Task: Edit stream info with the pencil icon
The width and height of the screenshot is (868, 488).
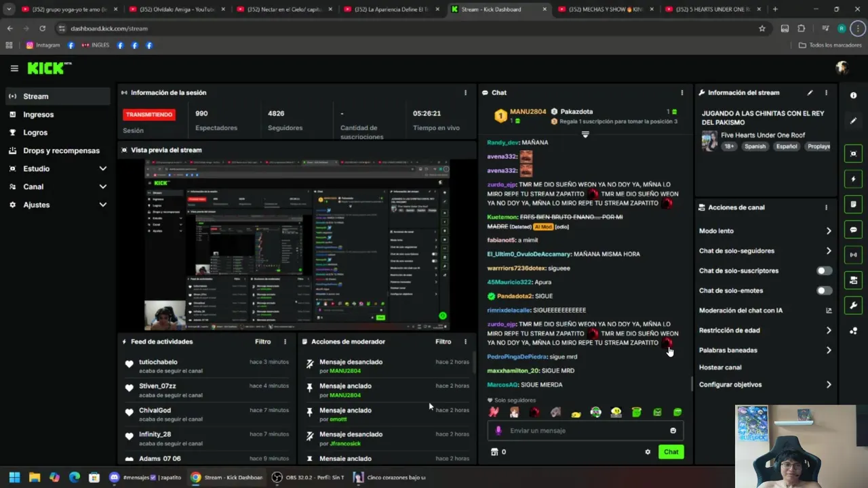Action: [810, 93]
